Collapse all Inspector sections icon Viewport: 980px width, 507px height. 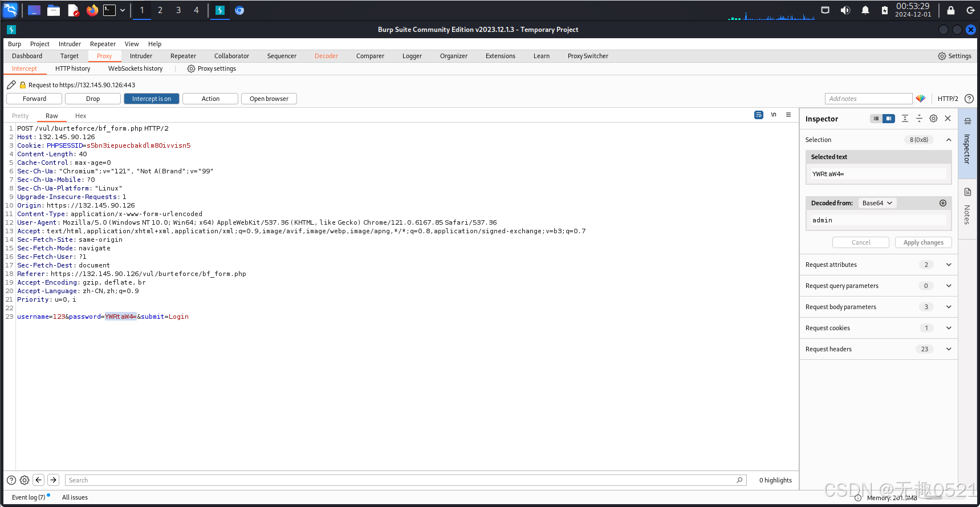(x=919, y=119)
